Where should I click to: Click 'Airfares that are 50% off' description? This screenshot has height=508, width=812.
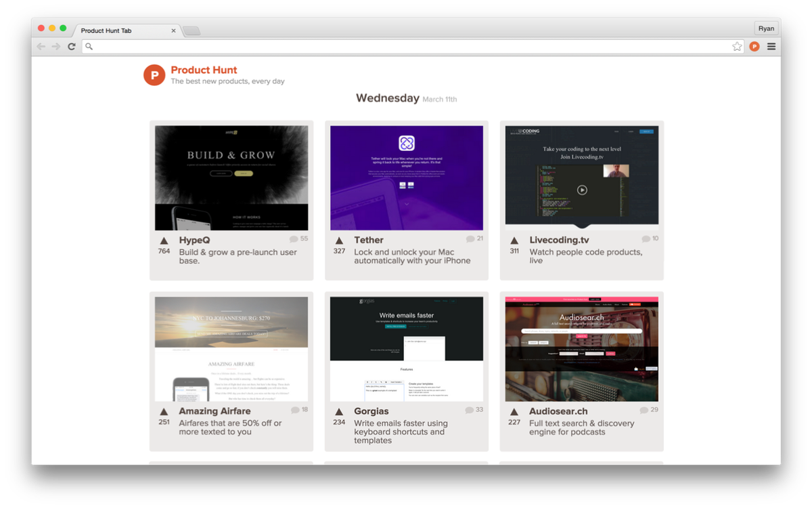click(230, 427)
